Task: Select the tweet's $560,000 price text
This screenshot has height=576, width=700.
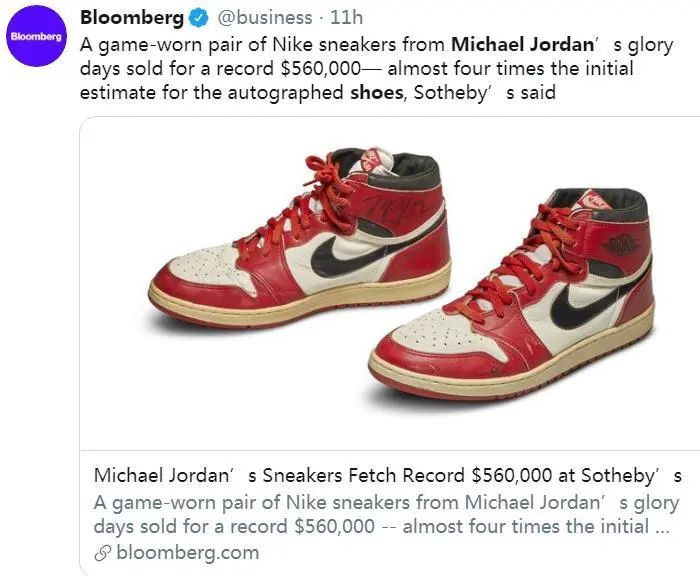Action: coord(321,69)
